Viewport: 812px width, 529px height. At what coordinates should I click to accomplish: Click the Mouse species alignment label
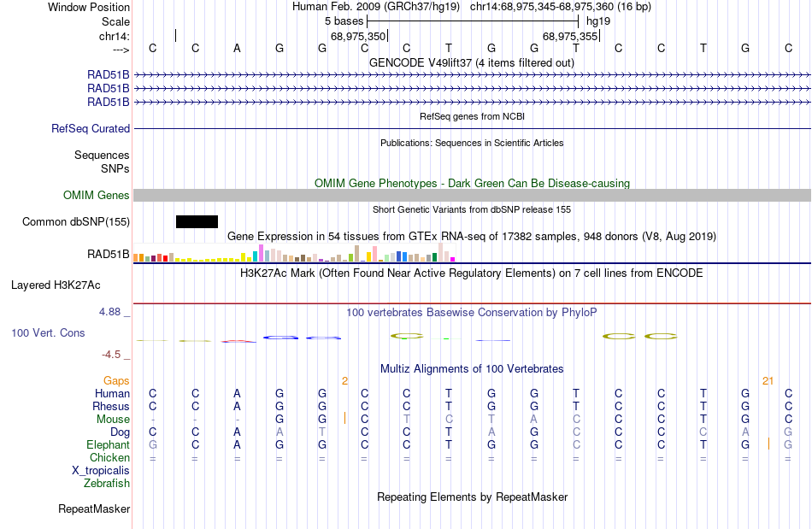114,420
